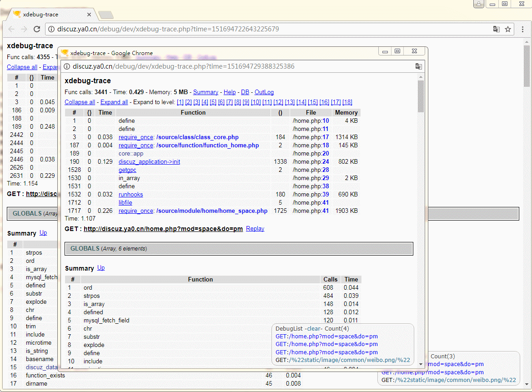Click the forward arrow in main browser
Image resolution: width=532 pixels, height=392 pixels.
[x=24, y=29]
